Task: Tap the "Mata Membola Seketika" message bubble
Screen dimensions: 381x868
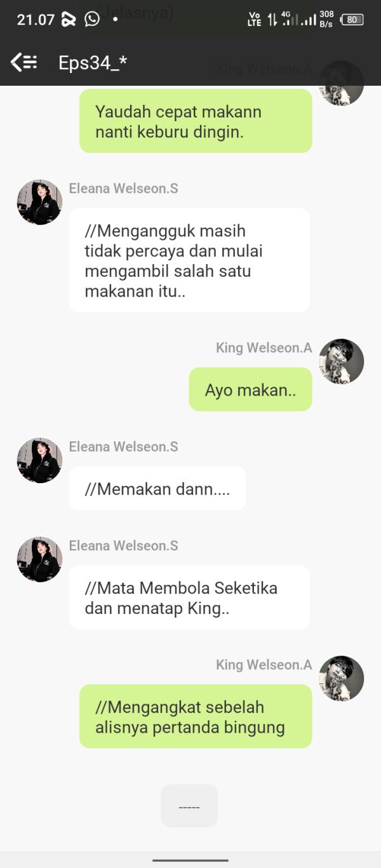Action: pos(189,598)
